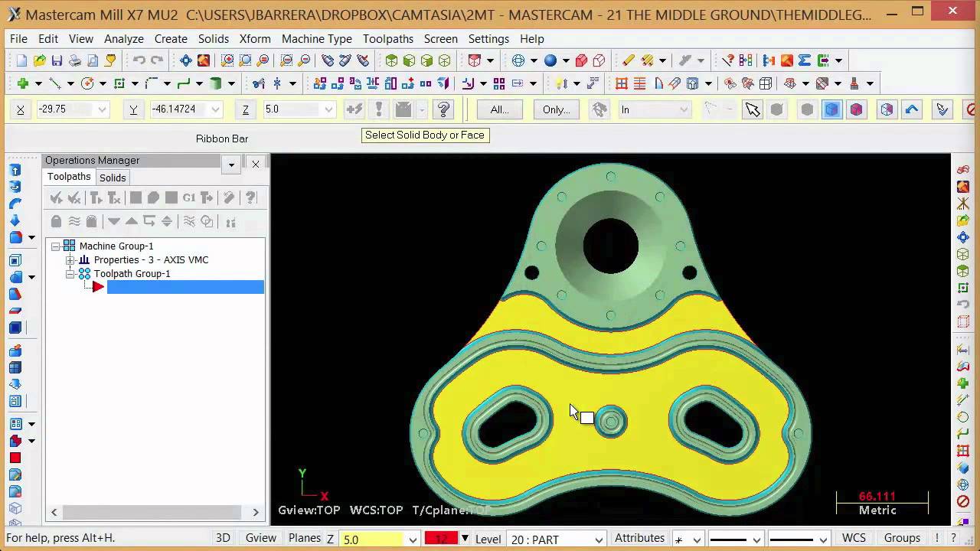Select the Toolpath Group-1 tree item

tap(132, 273)
